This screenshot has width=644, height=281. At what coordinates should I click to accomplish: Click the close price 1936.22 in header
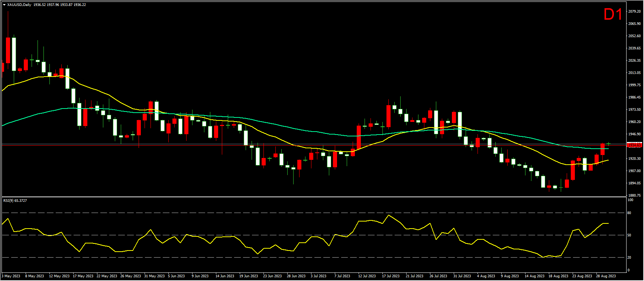coord(80,5)
